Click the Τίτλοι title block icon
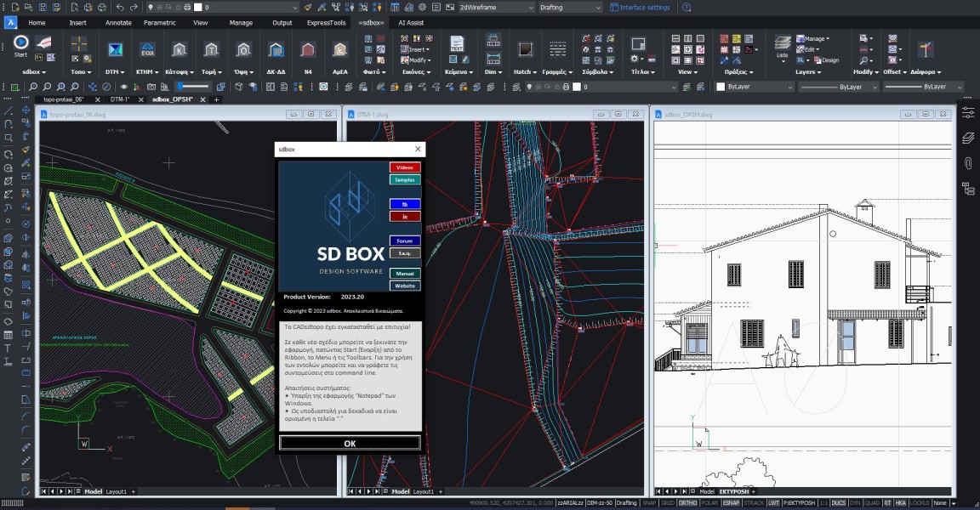Image resolution: width=980 pixels, height=510 pixels. (638, 43)
